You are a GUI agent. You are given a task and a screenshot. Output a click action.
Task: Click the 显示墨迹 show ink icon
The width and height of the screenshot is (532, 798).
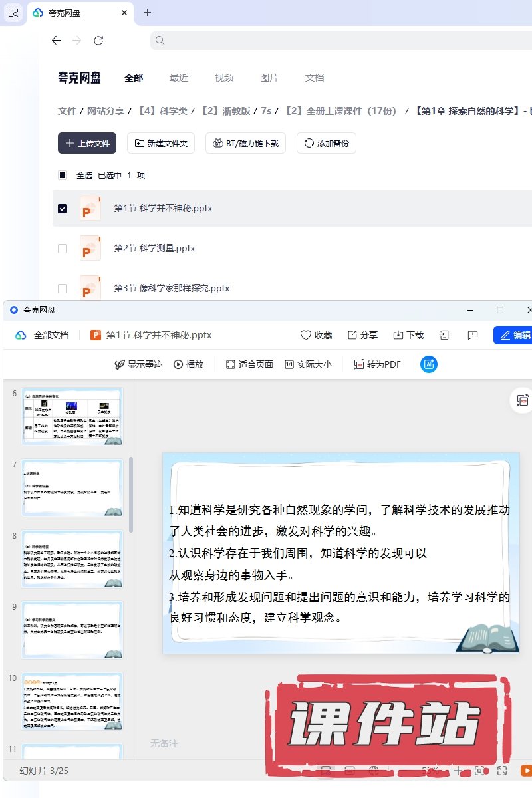(120, 364)
